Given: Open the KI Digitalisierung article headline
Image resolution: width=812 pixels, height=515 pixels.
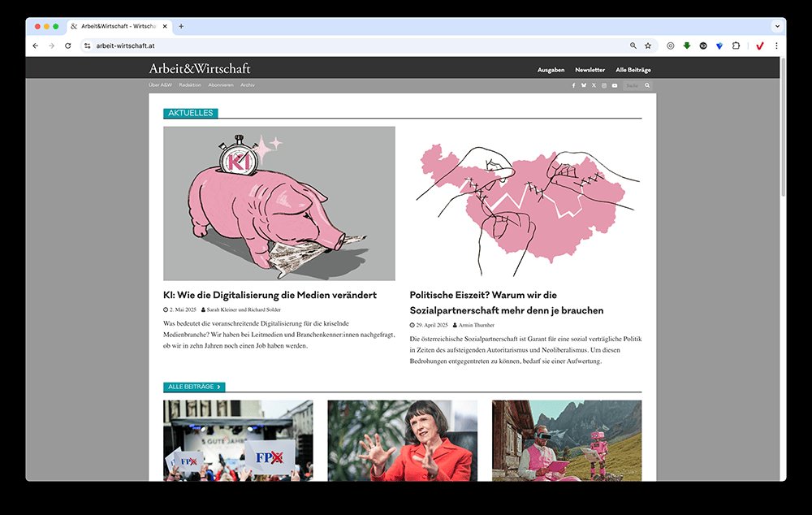Looking at the screenshot, I should (270, 295).
